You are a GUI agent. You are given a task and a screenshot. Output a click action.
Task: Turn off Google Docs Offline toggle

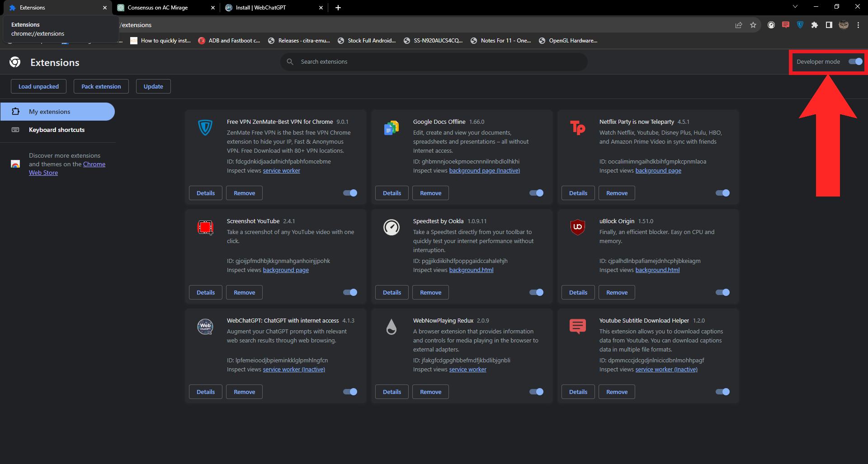tap(536, 193)
